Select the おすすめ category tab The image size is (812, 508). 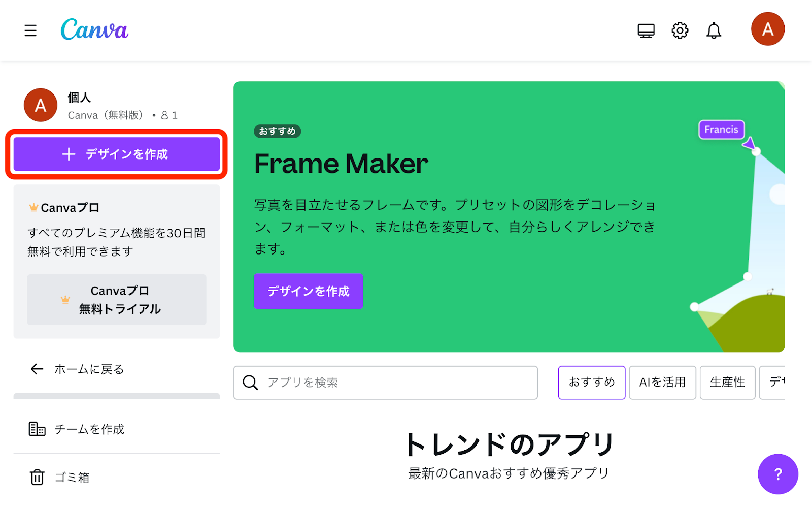592,383
